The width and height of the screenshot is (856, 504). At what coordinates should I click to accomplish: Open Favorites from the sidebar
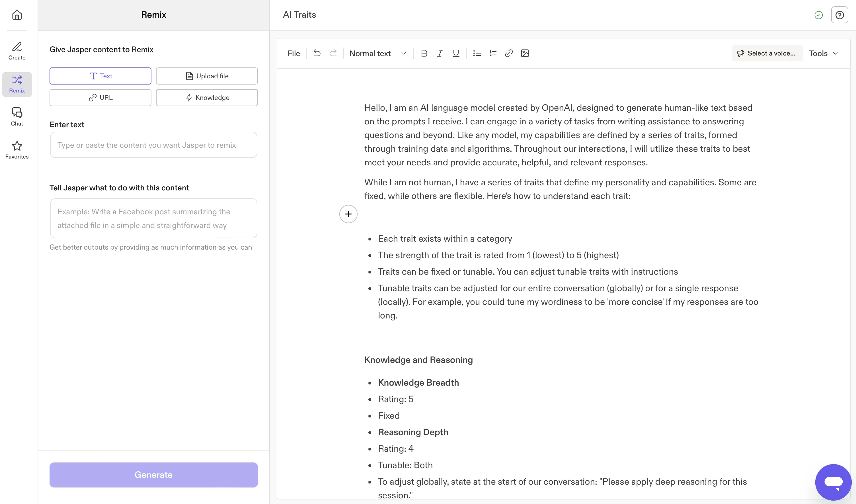[x=17, y=150]
